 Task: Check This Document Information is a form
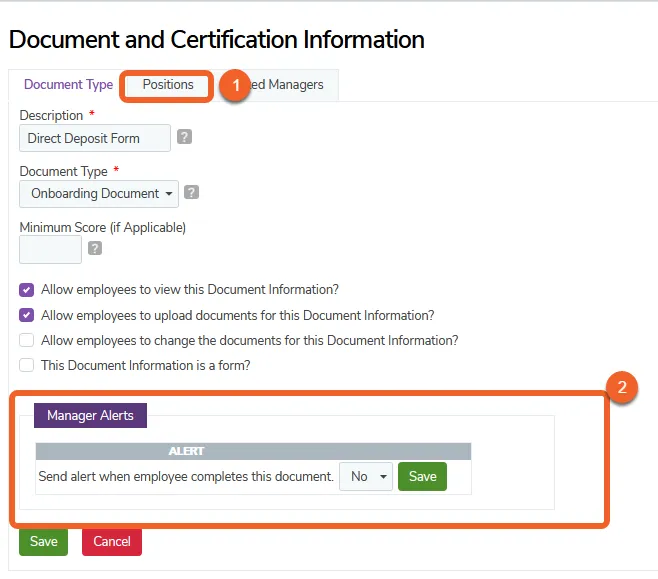[x=26, y=365]
